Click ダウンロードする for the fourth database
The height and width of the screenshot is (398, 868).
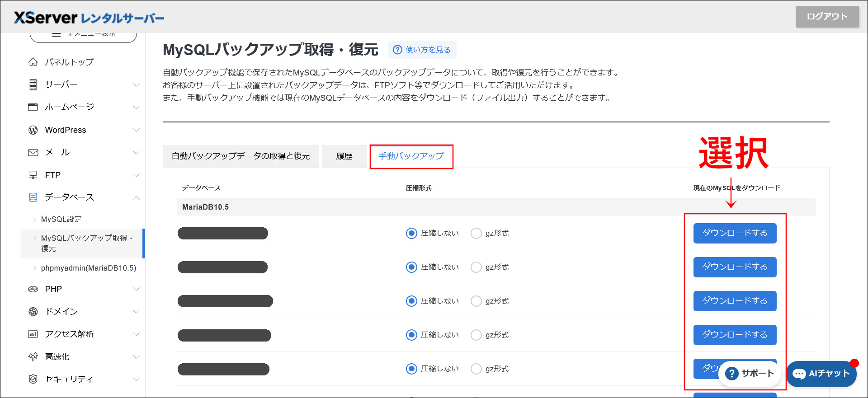pos(735,335)
